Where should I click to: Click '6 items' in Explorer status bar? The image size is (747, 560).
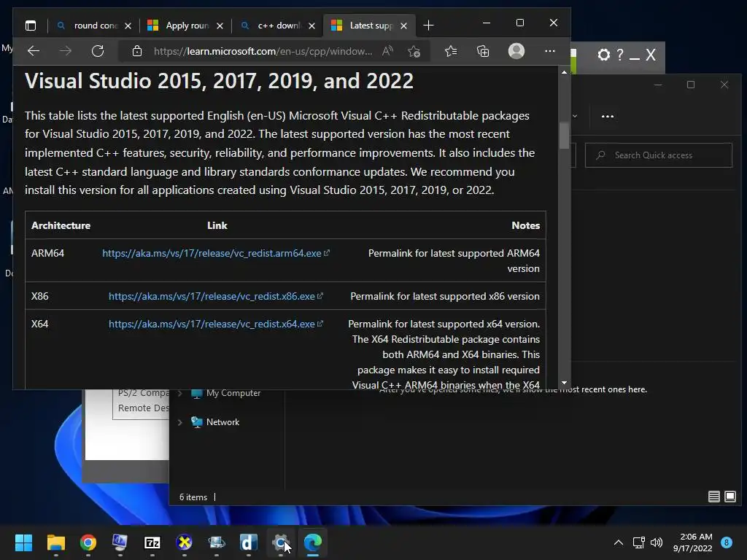[x=193, y=497]
